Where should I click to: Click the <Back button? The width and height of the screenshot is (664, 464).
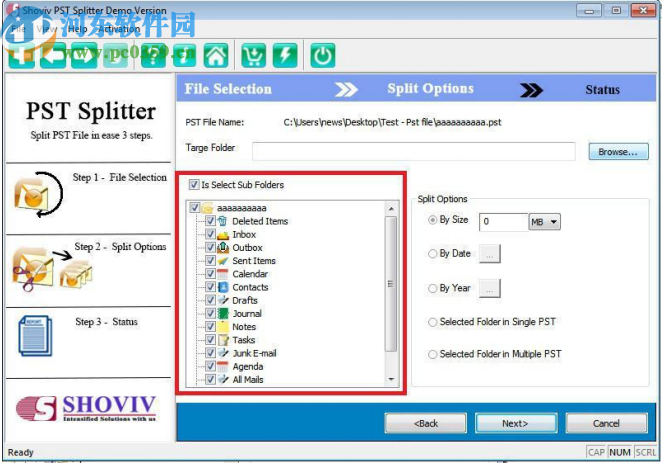(426, 423)
